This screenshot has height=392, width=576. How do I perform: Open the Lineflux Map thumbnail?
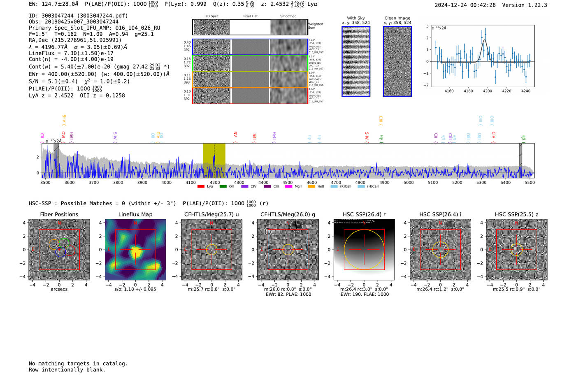tap(135, 250)
